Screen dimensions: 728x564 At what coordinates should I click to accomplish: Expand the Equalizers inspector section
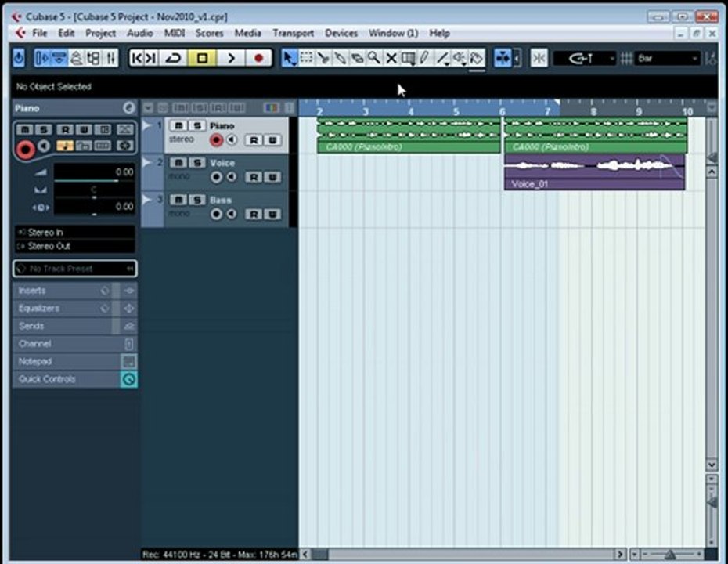74,308
